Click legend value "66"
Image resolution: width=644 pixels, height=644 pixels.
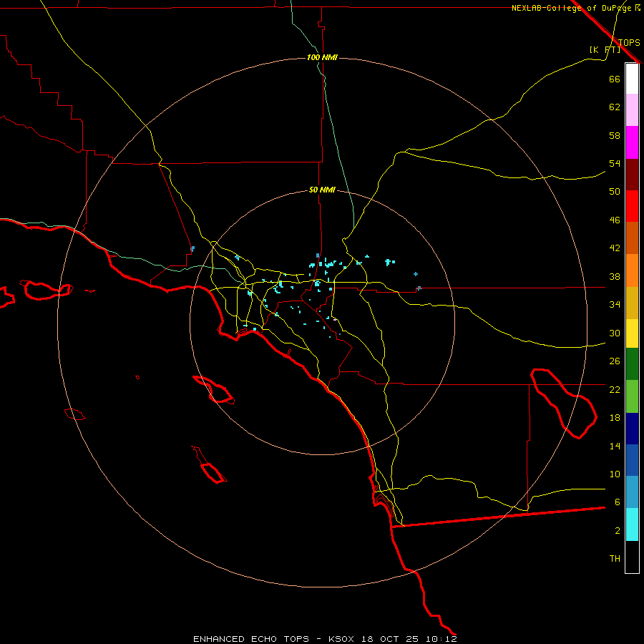click(x=615, y=79)
